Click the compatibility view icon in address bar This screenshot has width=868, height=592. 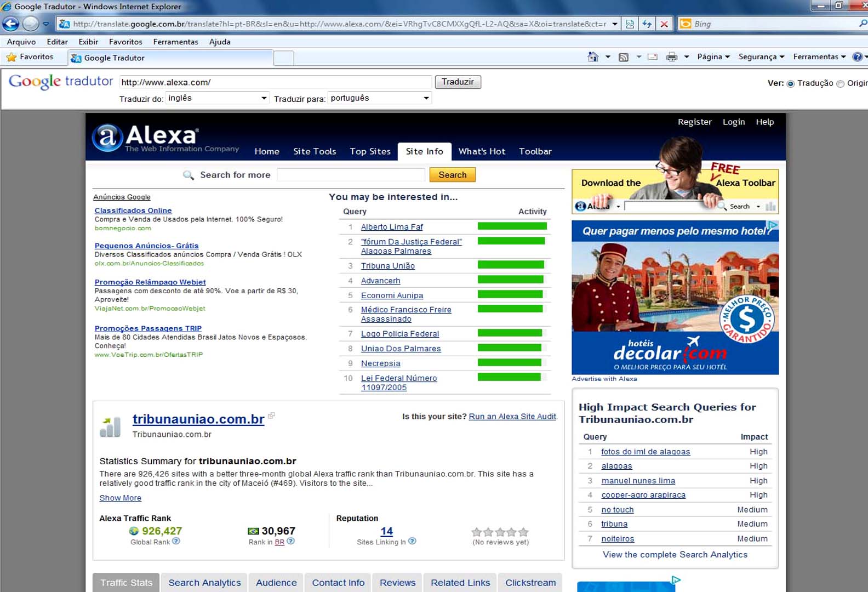click(x=630, y=24)
